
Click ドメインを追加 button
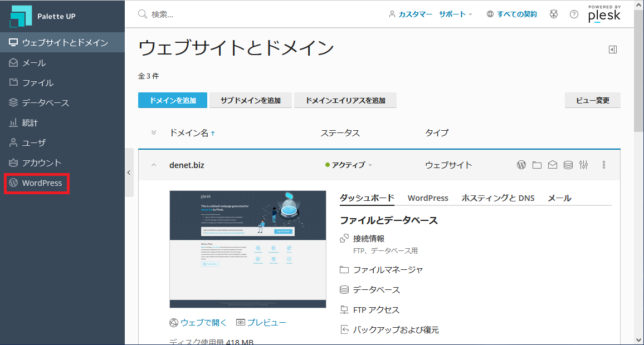coord(173,101)
